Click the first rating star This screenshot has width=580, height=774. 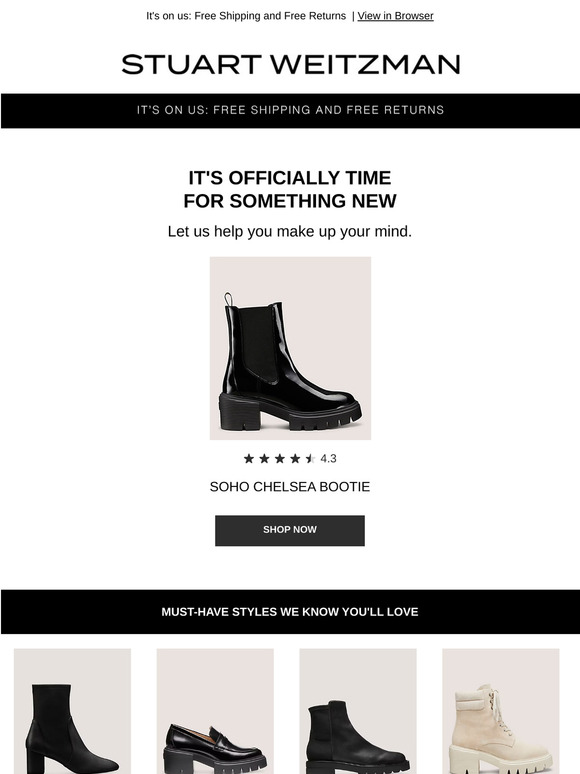coord(249,459)
